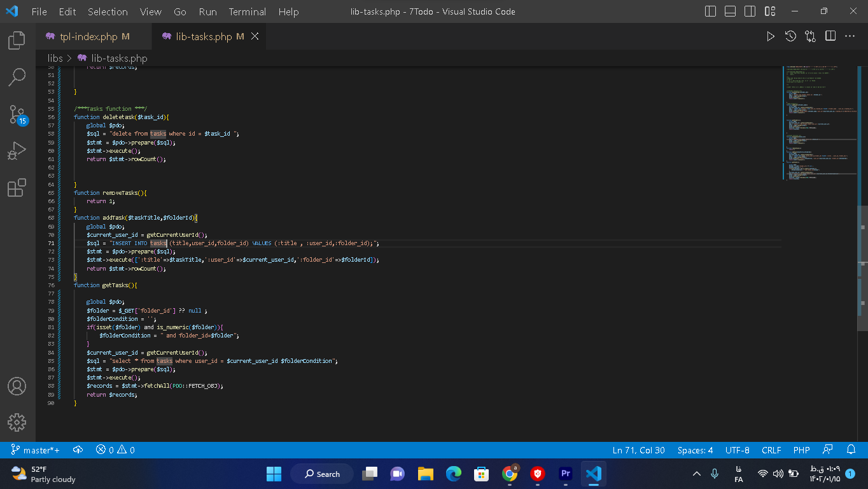Click line number 85 in gutter
Screen dimensions: 868x489
(x=51, y=361)
